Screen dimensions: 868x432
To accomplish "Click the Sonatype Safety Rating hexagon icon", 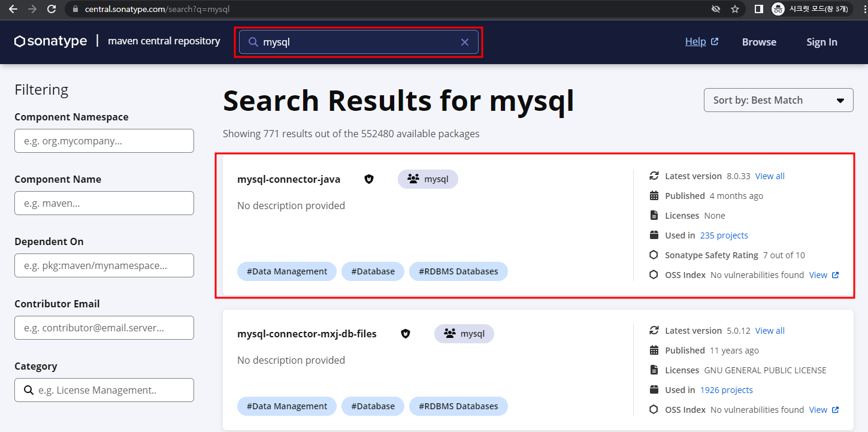I will [x=654, y=255].
